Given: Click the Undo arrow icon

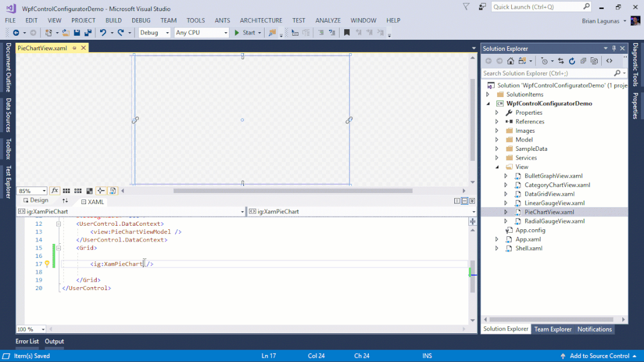Looking at the screenshot, I should tap(103, 33).
